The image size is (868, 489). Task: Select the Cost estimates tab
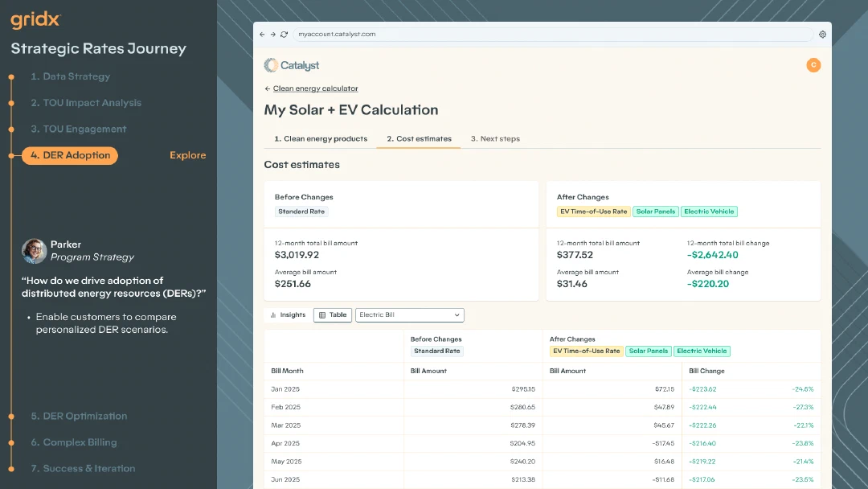pyautogui.click(x=419, y=139)
